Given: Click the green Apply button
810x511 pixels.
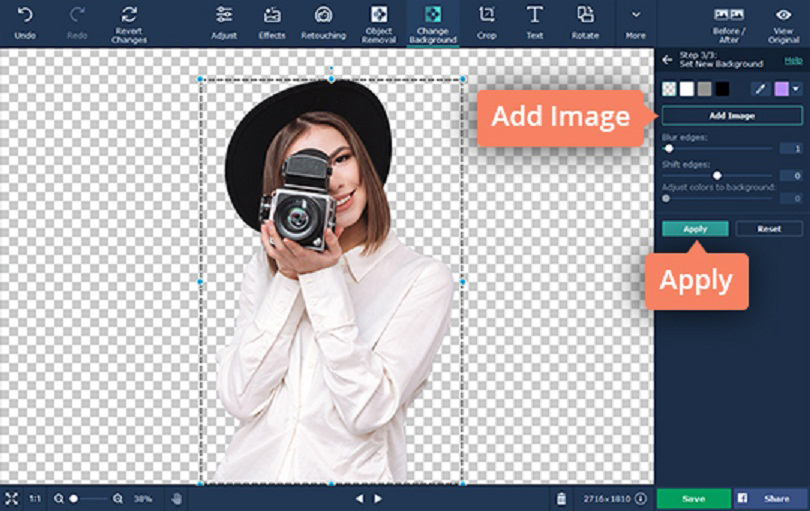Looking at the screenshot, I should point(694,229).
